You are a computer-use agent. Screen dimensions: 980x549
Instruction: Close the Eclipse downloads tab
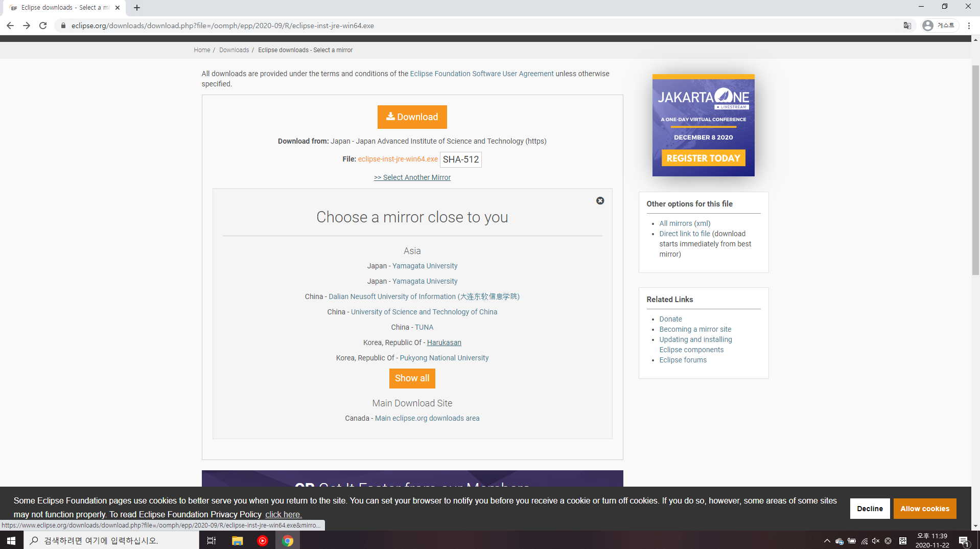point(118,8)
